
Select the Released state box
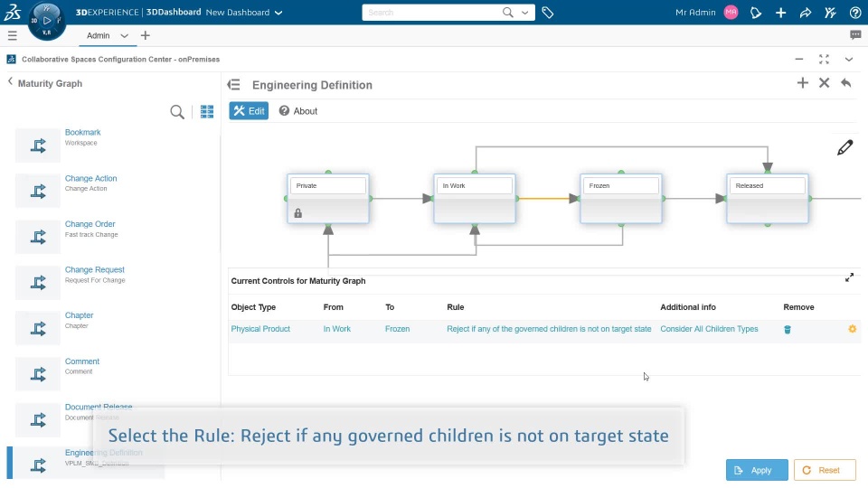[768, 199]
